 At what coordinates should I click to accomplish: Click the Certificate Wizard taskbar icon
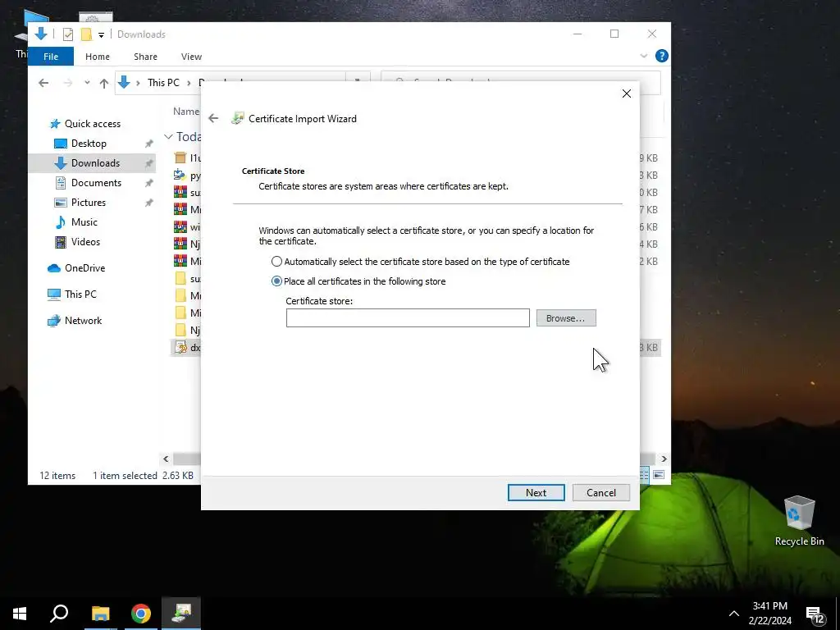[x=181, y=614]
